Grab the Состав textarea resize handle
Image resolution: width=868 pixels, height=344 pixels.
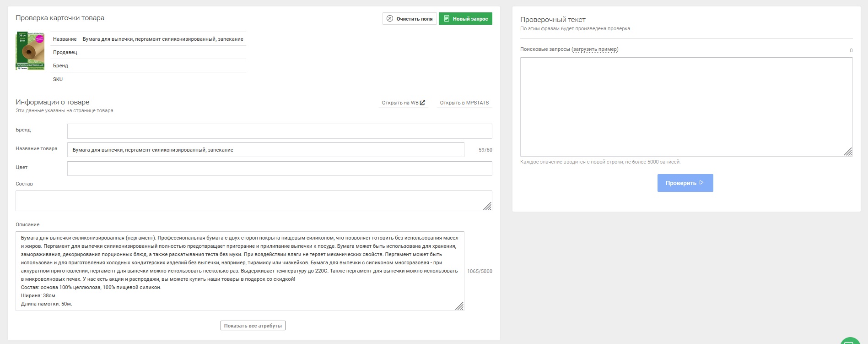(x=488, y=207)
